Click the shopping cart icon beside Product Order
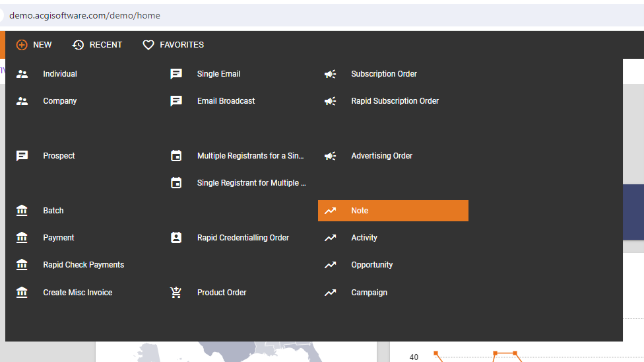 pyautogui.click(x=176, y=292)
